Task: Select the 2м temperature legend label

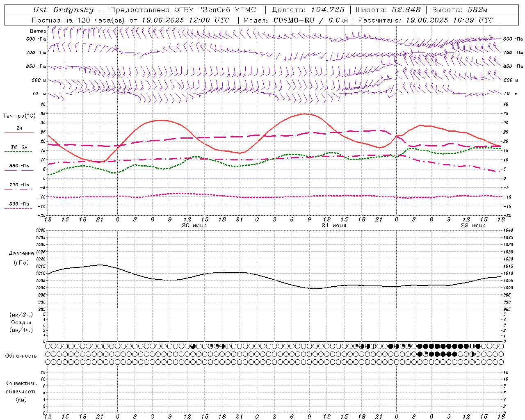Action: (19, 128)
